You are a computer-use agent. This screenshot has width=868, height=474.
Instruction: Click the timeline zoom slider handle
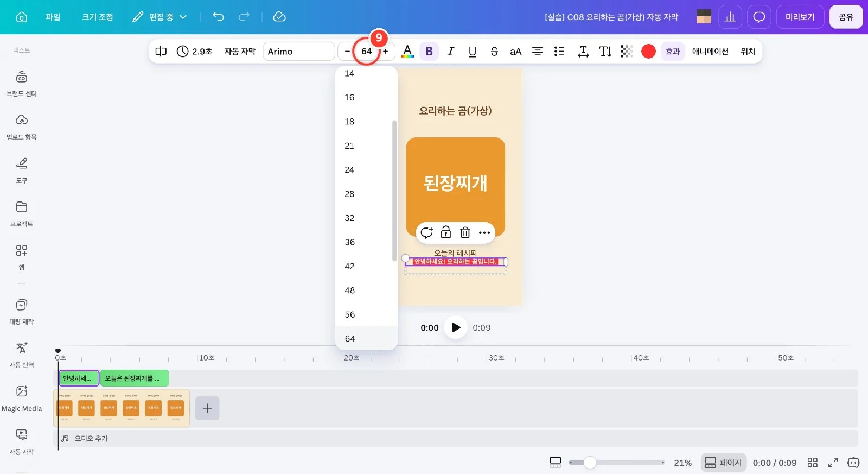590,463
